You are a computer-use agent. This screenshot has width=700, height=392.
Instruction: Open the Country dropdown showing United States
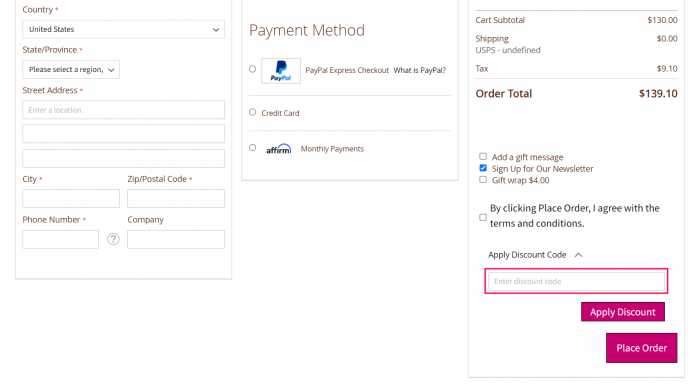123,29
